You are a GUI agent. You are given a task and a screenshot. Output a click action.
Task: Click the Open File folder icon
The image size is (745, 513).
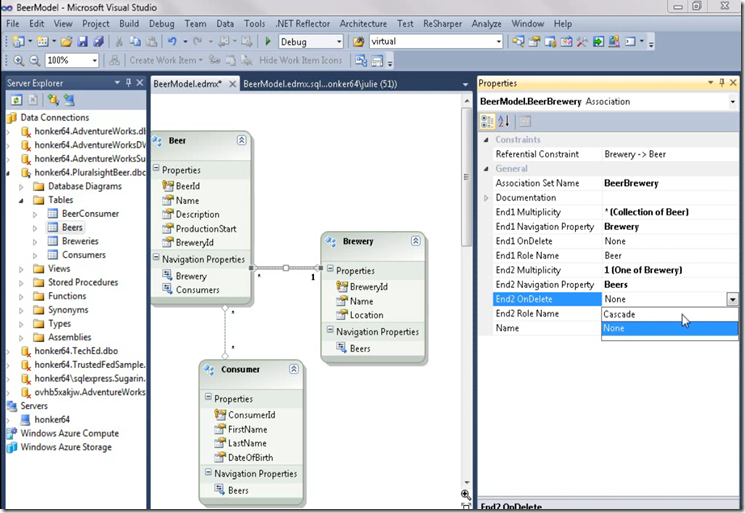(x=67, y=42)
